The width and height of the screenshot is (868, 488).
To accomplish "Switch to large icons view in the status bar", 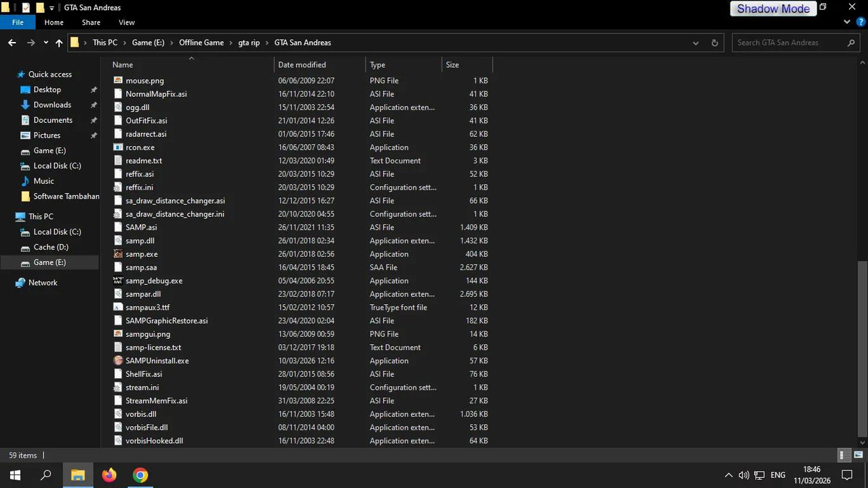I will (859, 455).
